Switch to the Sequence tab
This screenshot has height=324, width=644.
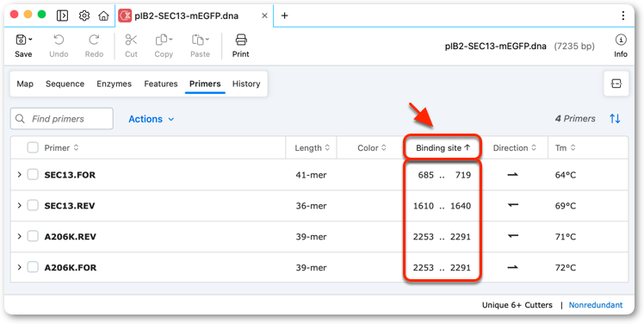coord(65,84)
